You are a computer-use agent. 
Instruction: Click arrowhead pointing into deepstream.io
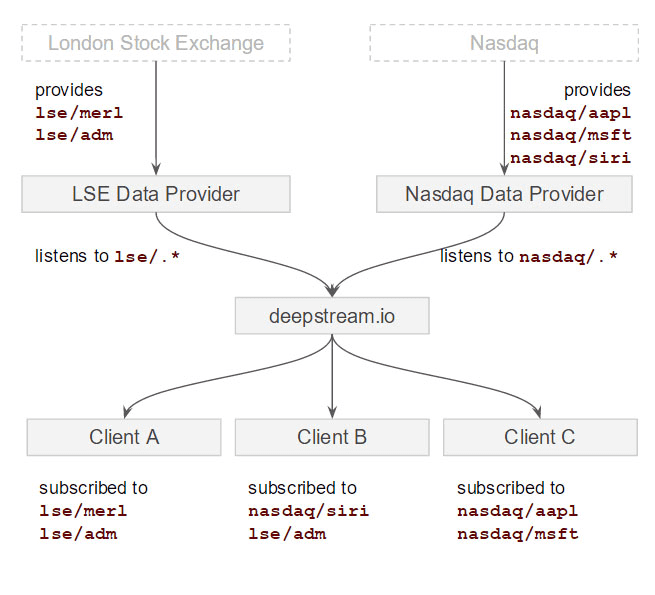click(332, 289)
